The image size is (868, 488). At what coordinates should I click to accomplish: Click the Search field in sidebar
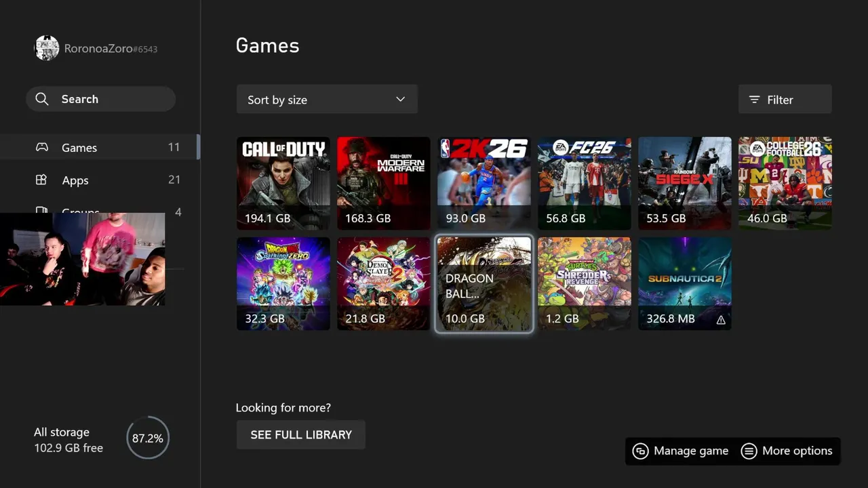click(101, 99)
